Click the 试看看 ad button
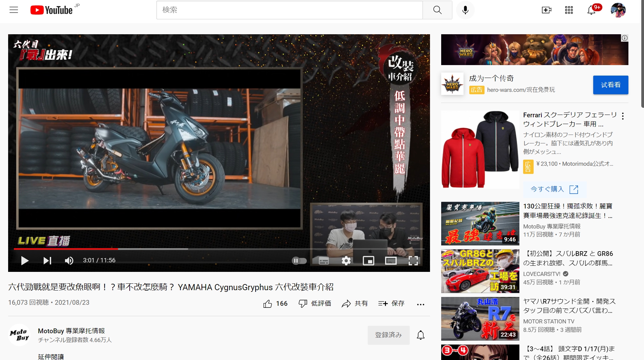This screenshot has height=360, width=644. (x=610, y=85)
